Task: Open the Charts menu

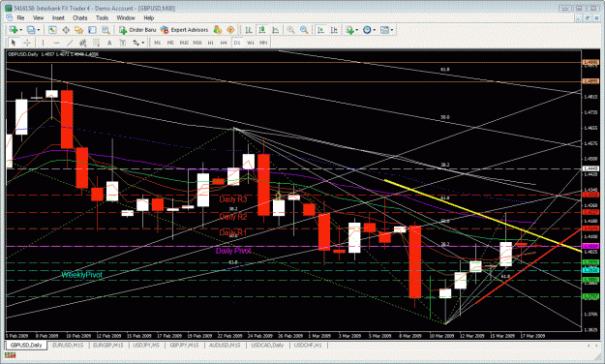Action: 80,17
